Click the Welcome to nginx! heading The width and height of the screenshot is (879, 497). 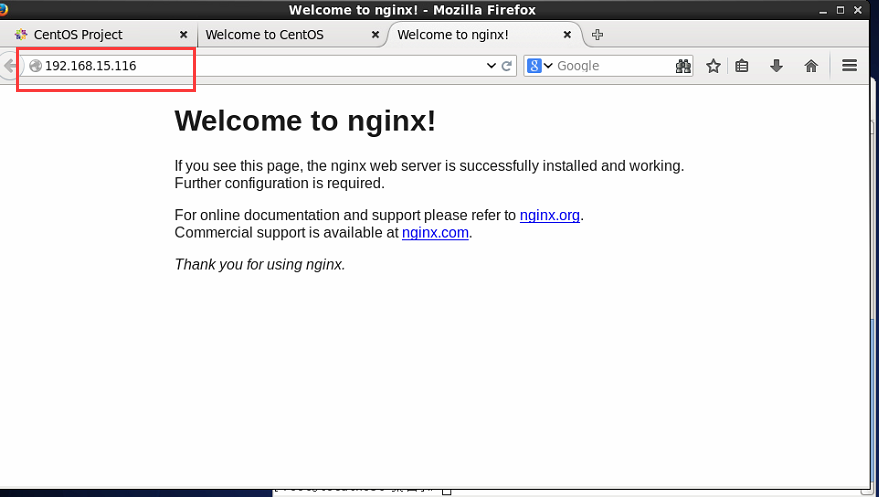point(305,121)
